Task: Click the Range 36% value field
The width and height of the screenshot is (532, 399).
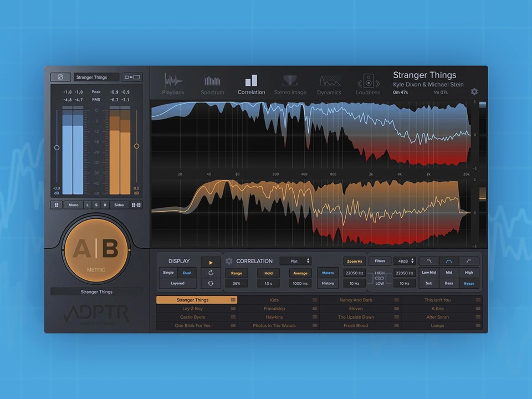Action: point(237,283)
